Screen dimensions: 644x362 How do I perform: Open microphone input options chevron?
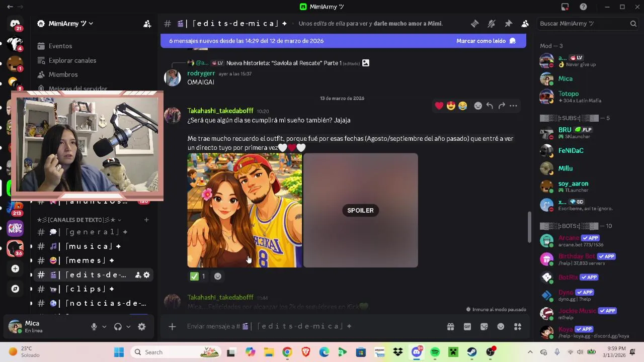click(x=104, y=326)
